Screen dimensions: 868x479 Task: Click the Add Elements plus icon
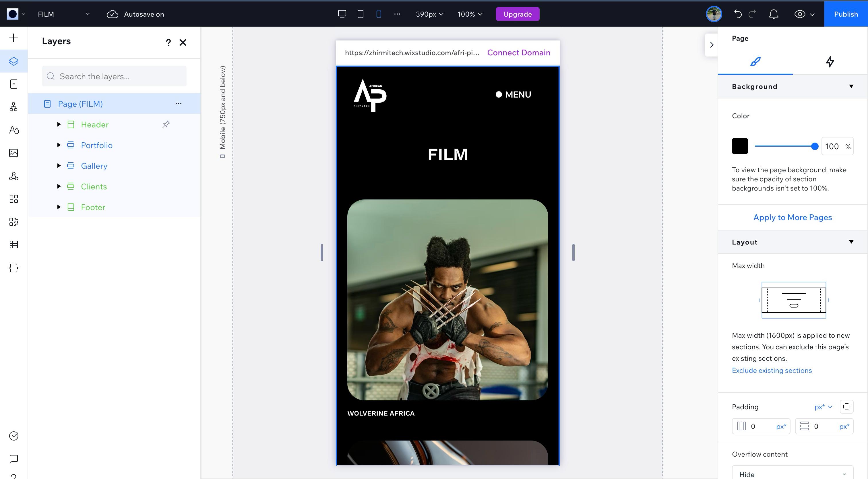[13, 38]
